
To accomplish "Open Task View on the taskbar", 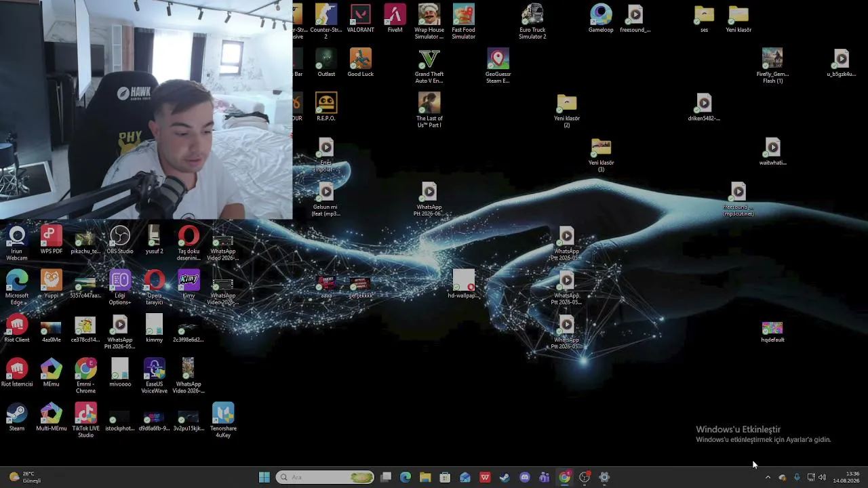I will (x=386, y=477).
